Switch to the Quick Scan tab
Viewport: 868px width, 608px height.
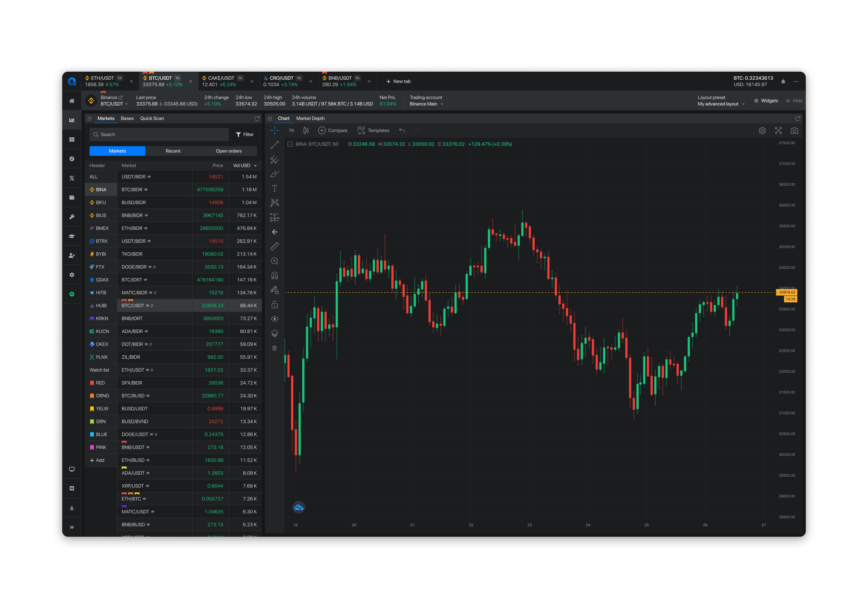tap(152, 118)
